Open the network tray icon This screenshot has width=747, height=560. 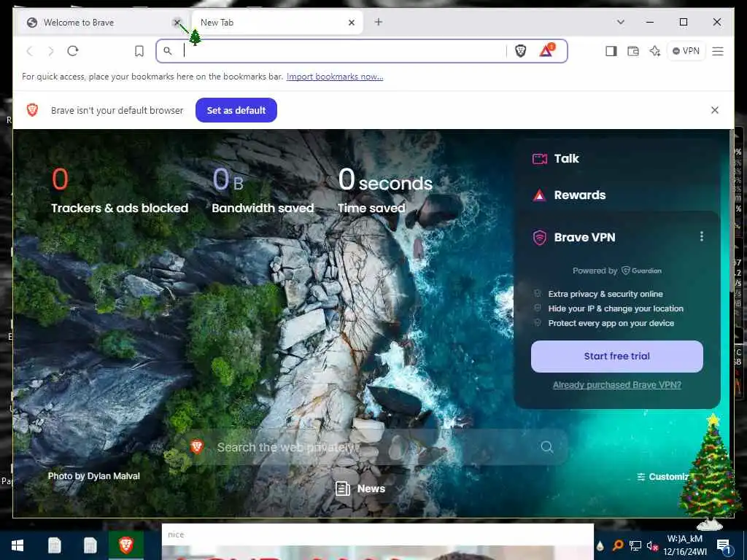point(635,545)
